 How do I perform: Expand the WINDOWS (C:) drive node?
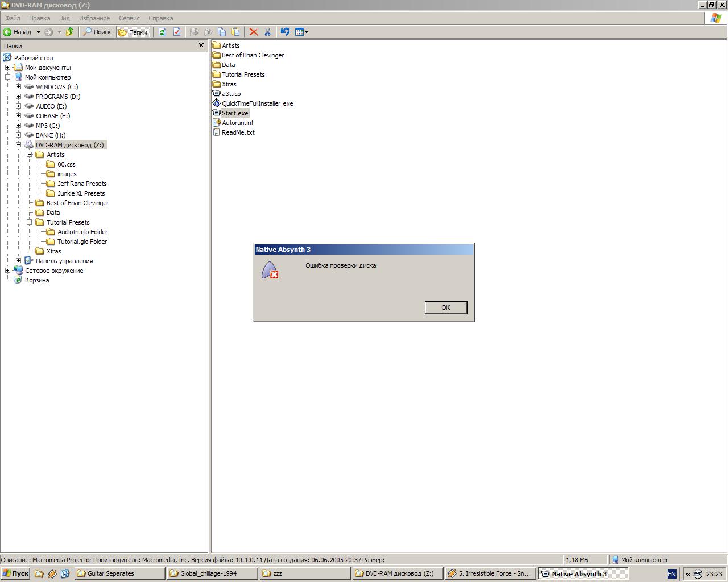(19, 87)
